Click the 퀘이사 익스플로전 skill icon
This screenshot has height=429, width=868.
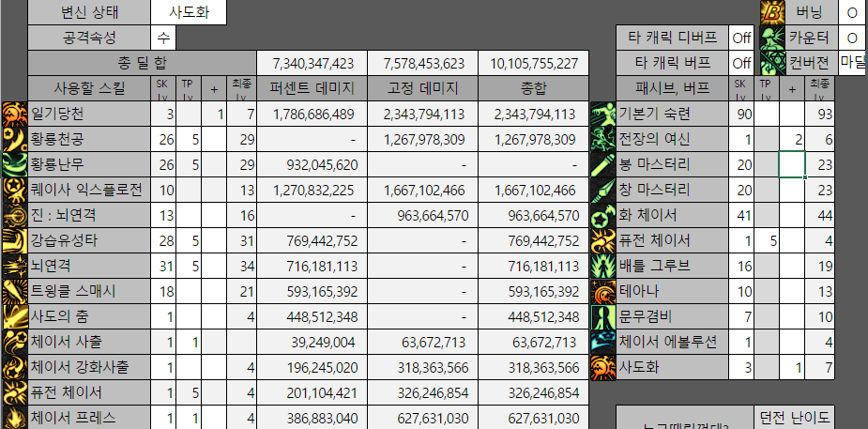13,190
